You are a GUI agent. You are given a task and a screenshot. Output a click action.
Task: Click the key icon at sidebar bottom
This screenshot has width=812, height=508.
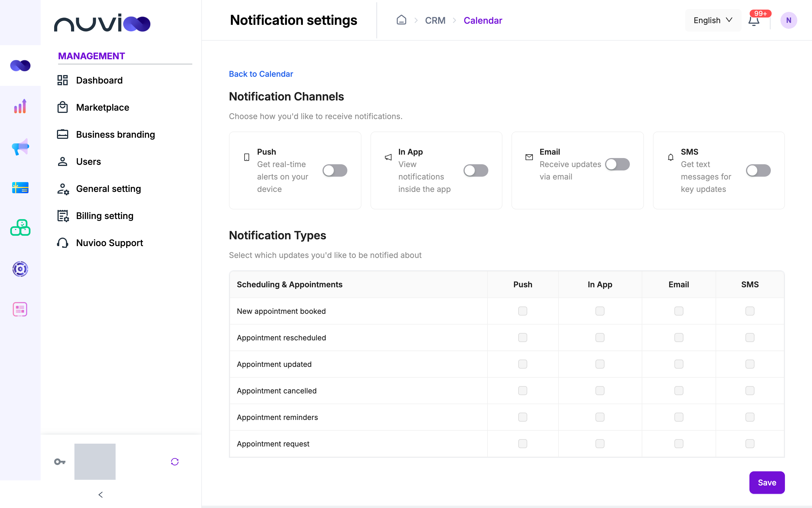point(60,462)
